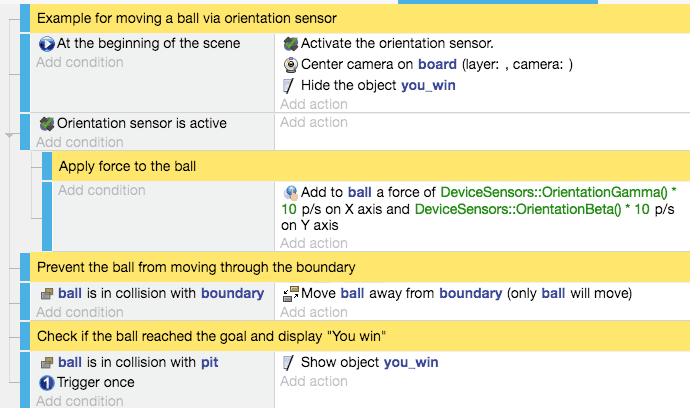The height and width of the screenshot is (408, 690).
Task: Add condition in the 'Apply force to the ball' sub-event
Action: click(x=102, y=190)
